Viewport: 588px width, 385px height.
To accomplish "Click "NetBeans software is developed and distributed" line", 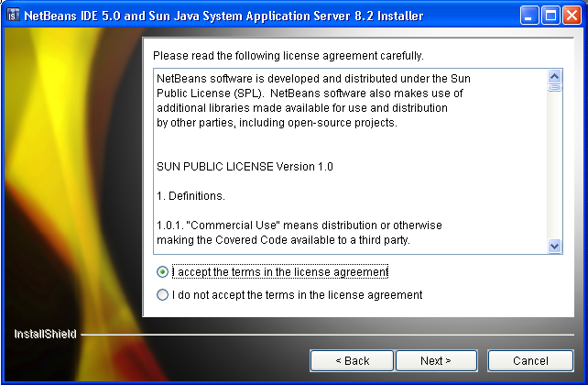I will pos(313,79).
